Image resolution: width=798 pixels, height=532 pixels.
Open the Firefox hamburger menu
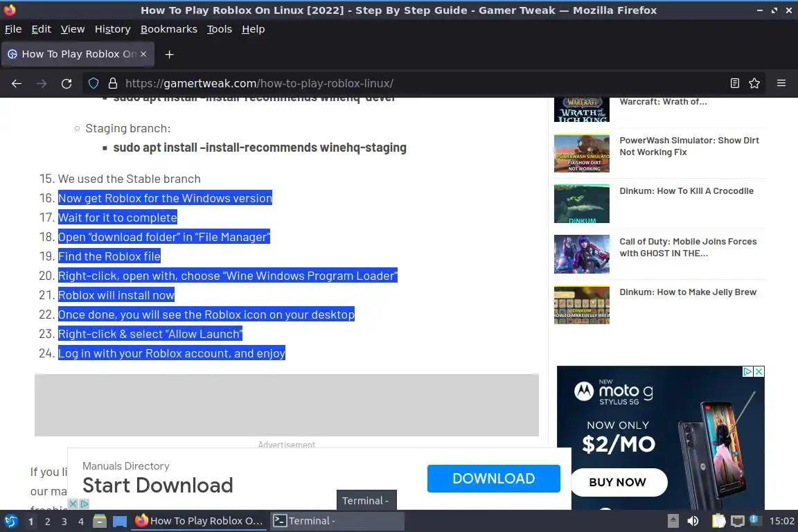(781, 84)
